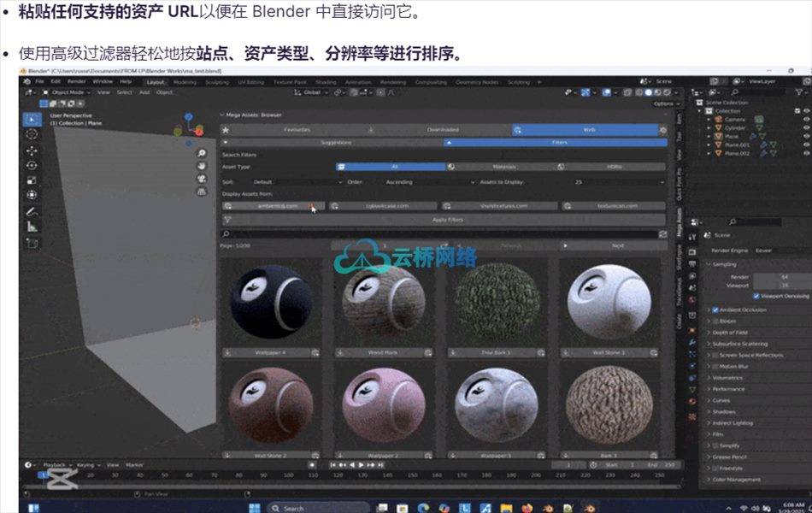Toggle the sharetextures.com source button

point(500,206)
